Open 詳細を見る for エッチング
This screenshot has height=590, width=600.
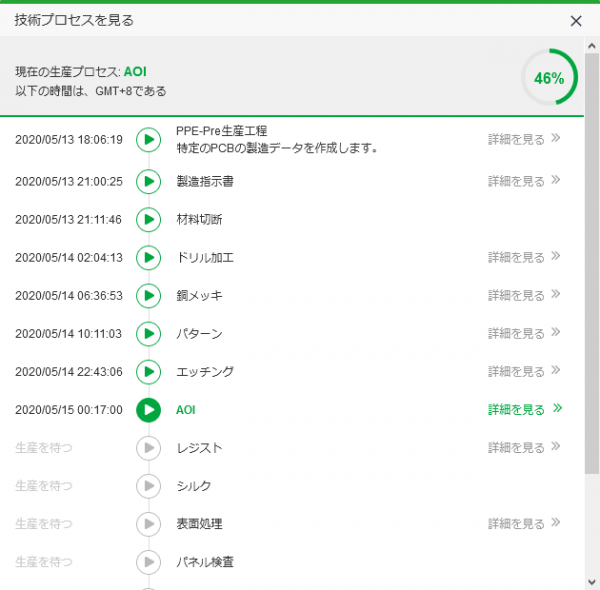pyautogui.click(x=524, y=372)
